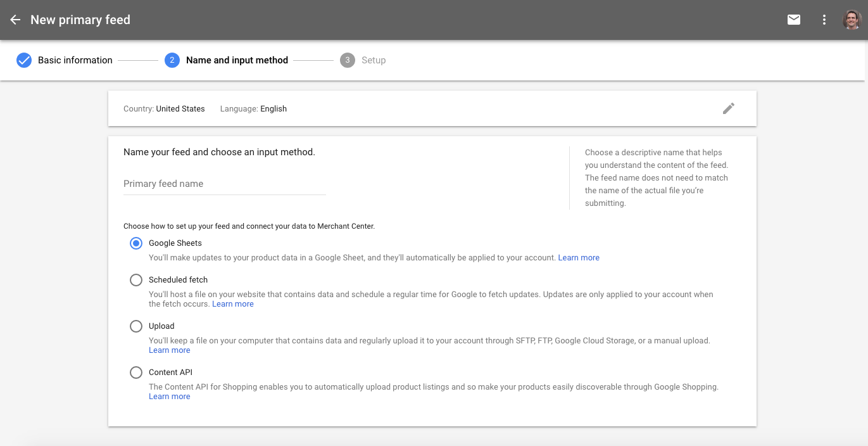This screenshot has height=446, width=868.
Task: Click the Basic information checkmark icon
Action: (x=24, y=60)
